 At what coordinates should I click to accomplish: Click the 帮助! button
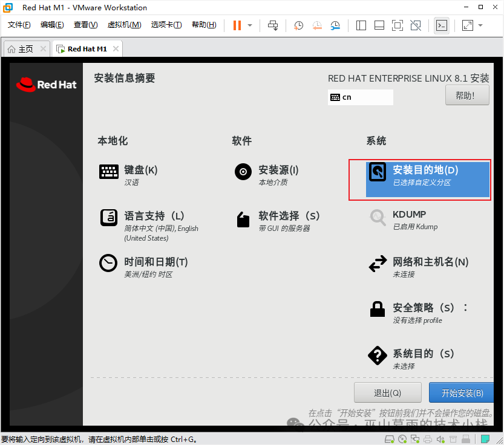(x=466, y=95)
